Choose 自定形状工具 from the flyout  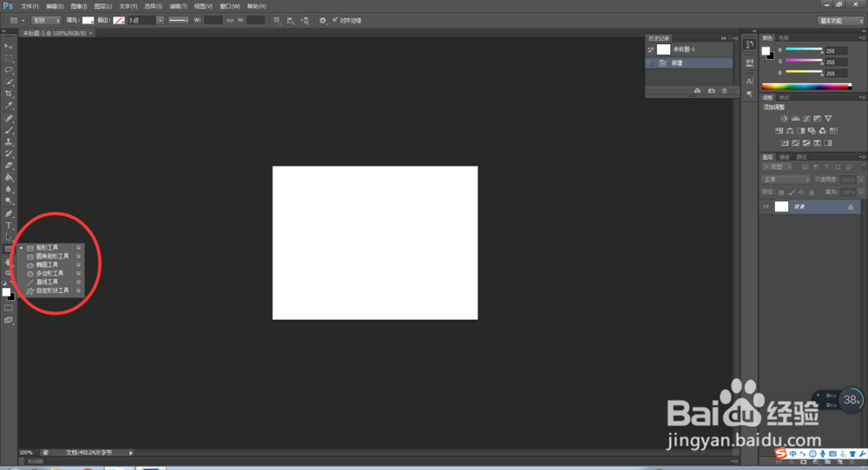click(51, 290)
